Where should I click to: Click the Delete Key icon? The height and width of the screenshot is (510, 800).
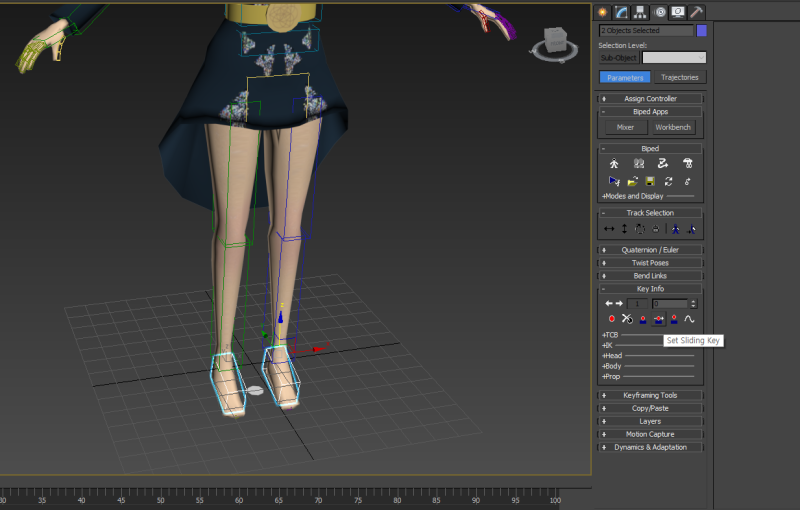coord(626,319)
